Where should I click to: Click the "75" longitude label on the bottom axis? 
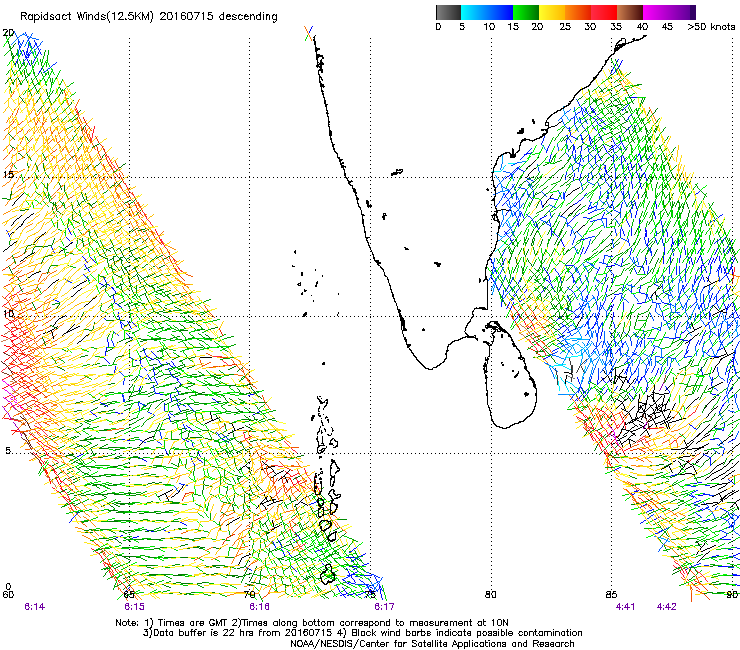[370, 595]
